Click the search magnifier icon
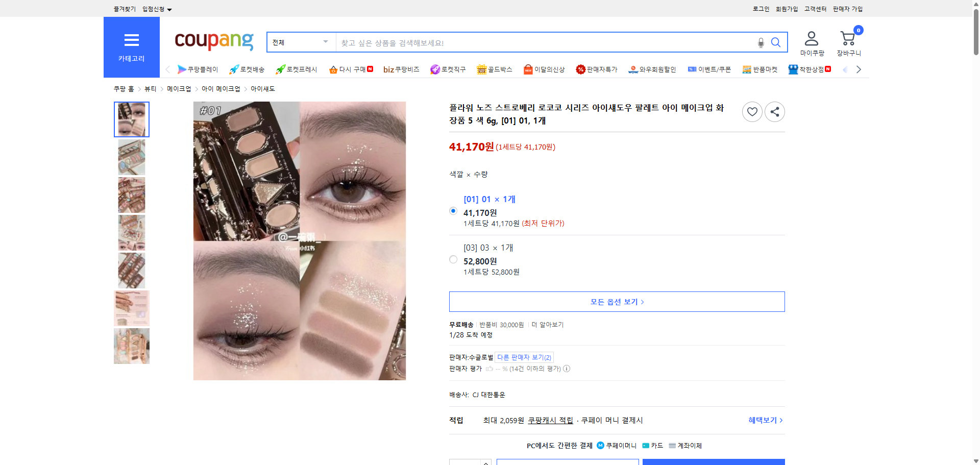The width and height of the screenshot is (980, 465). [x=775, y=42]
